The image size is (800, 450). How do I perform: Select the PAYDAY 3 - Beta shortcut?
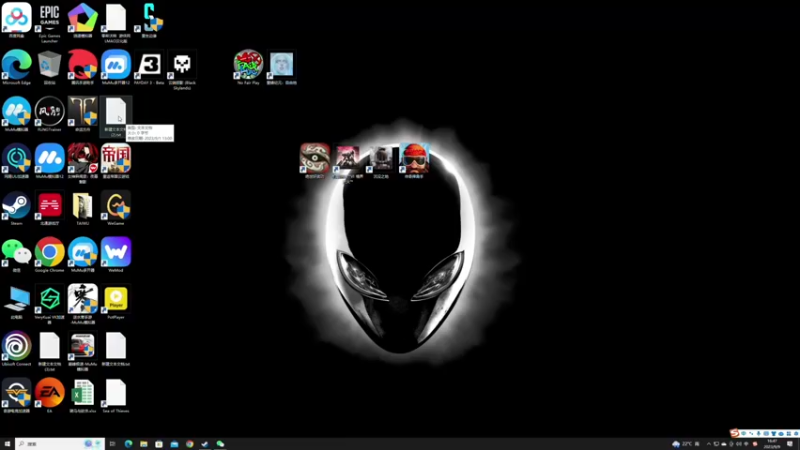click(x=149, y=67)
